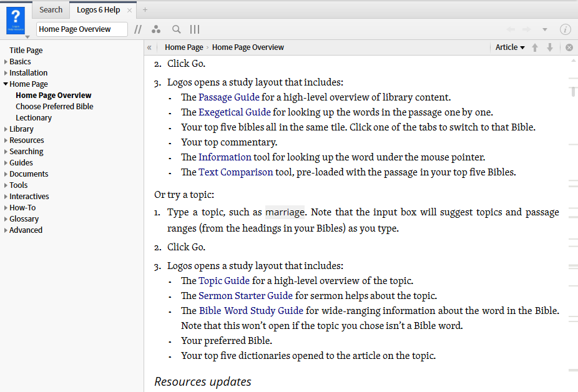
Task: Open Title Page in contents
Action: pos(26,50)
